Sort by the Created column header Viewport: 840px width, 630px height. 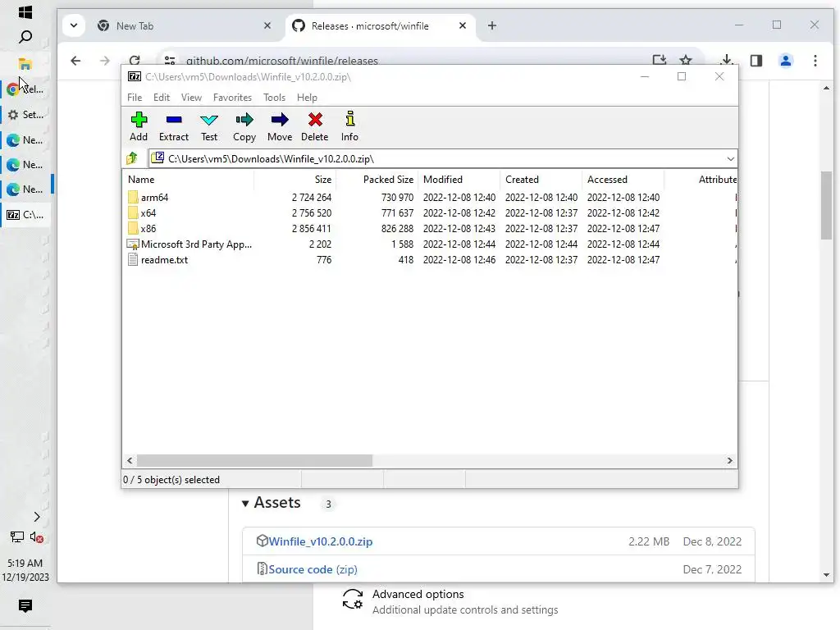[x=541, y=180]
